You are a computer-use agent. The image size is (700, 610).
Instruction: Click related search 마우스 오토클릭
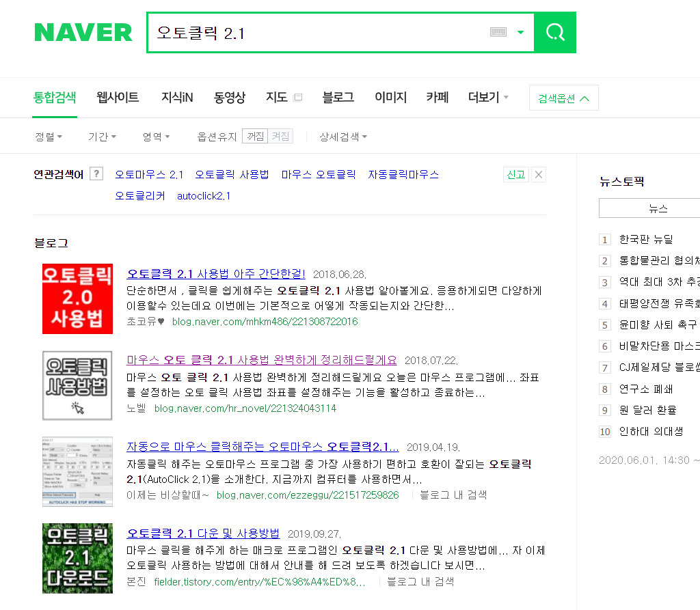[x=319, y=174]
